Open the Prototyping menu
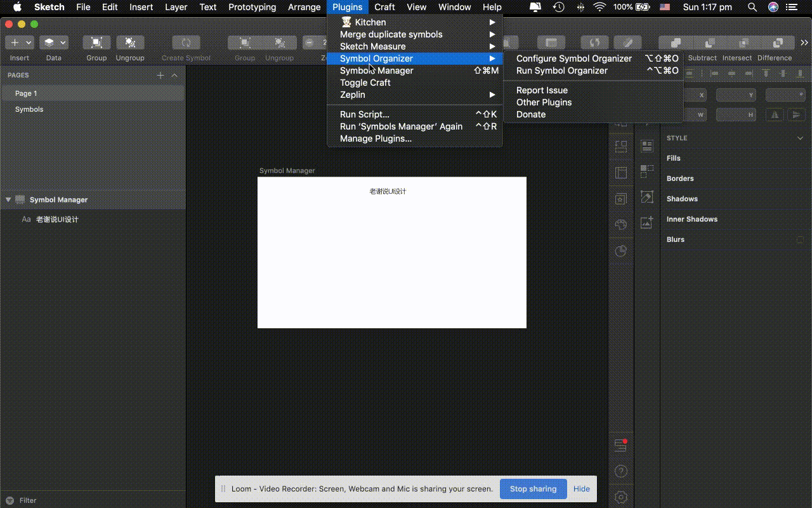Screen dimensions: 812x508 (x=252, y=7)
